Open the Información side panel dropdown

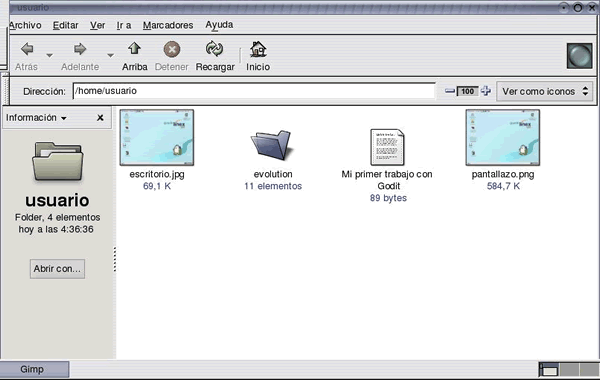[x=36, y=117]
